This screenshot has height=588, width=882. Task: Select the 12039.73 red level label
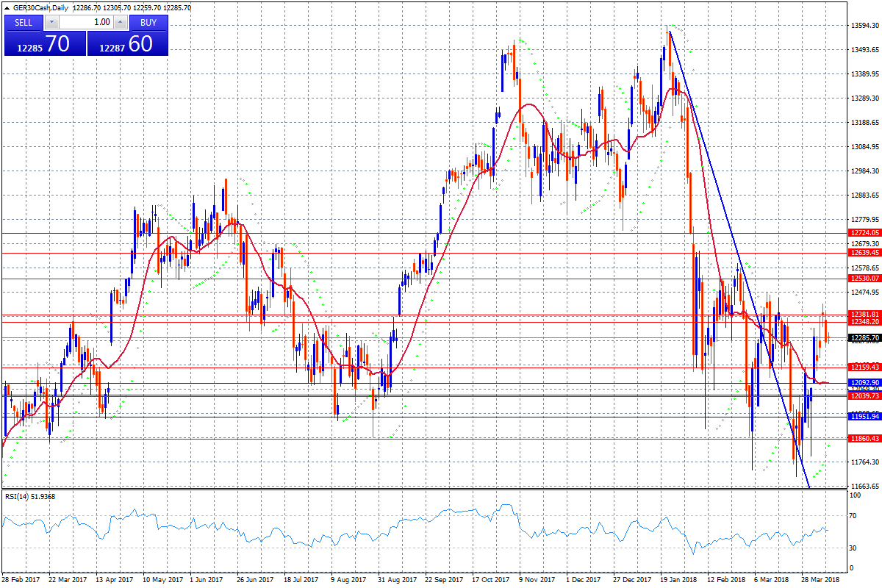coord(864,395)
